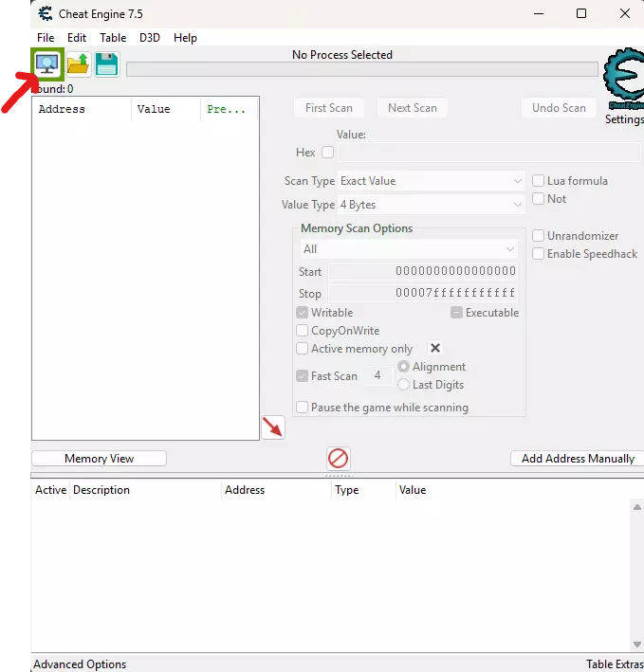644x672 pixels.
Task: Open the Table menu
Action: point(113,38)
